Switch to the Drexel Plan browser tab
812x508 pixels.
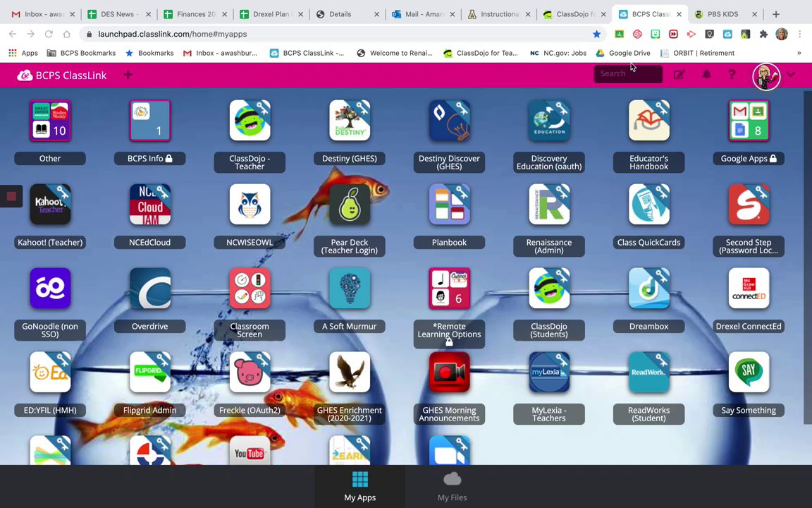[271, 14]
